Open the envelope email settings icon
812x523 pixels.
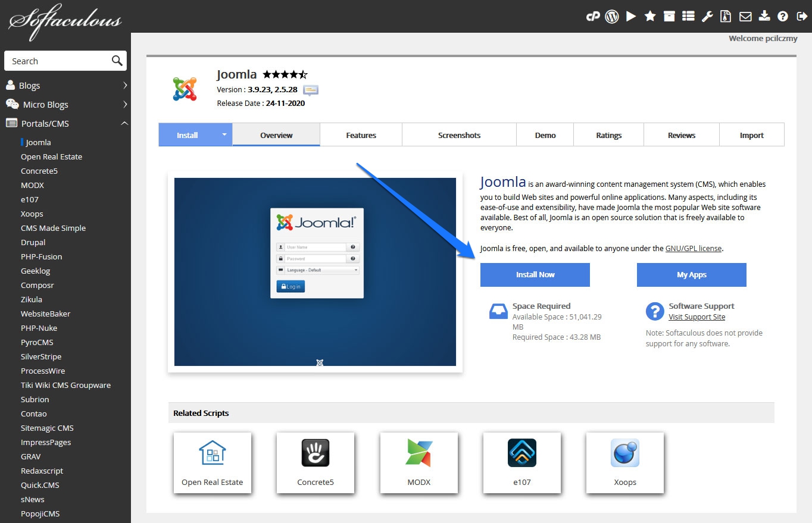click(745, 17)
